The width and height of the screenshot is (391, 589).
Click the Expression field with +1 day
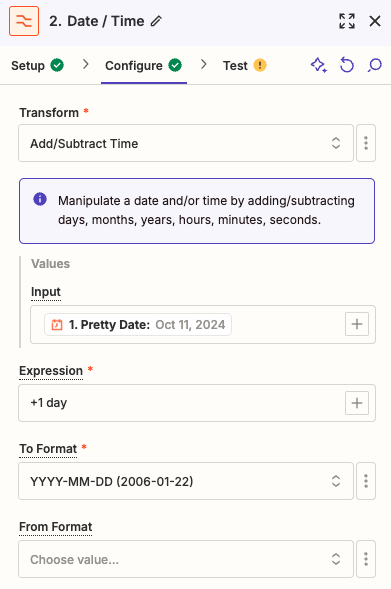pyautogui.click(x=197, y=403)
